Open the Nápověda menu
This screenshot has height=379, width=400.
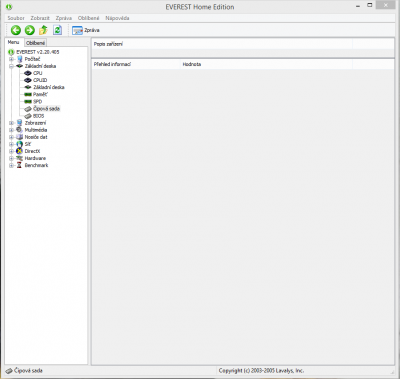[x=117, y=18]
